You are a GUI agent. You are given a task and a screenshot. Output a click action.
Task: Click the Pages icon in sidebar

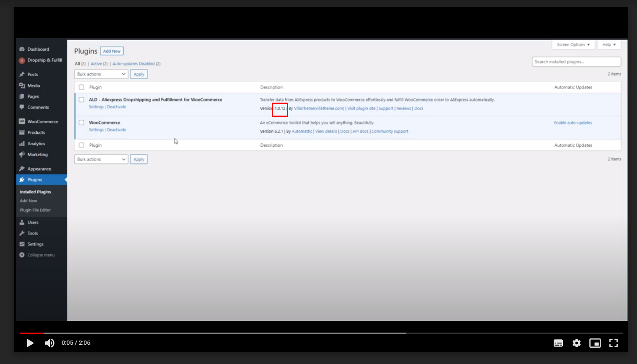pos(22,96)
